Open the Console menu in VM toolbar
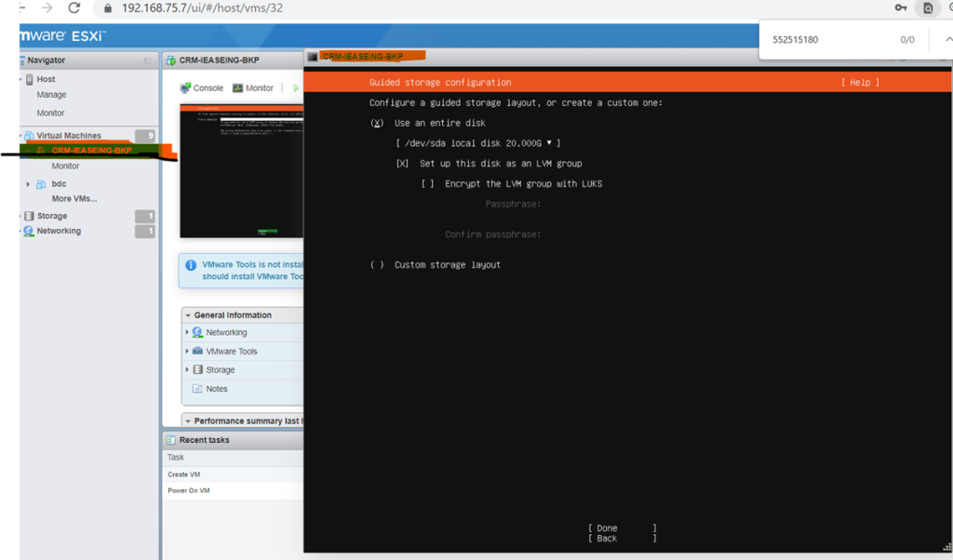This screenshot has width=953, height=560. [201, 88]
